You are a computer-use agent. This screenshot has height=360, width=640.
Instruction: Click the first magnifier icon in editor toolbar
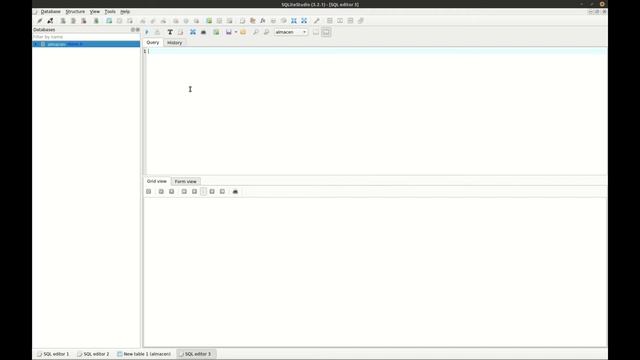click(256, 32)
